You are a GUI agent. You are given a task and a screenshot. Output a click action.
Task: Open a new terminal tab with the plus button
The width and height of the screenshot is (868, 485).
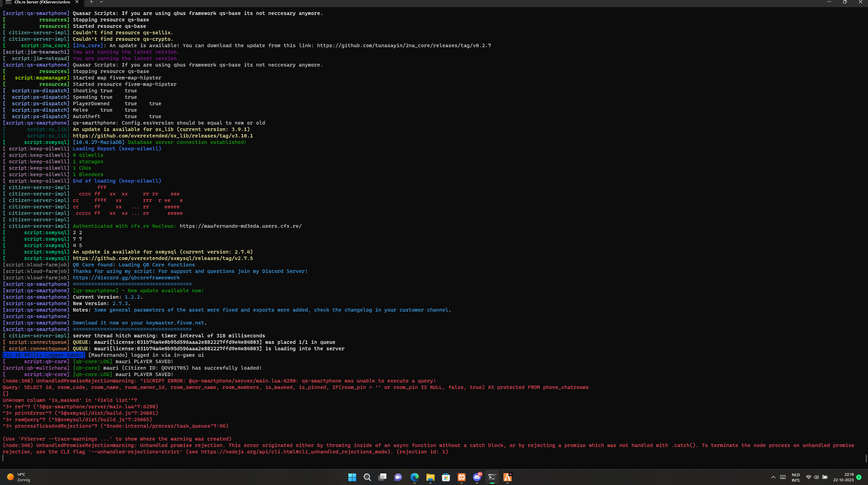(91, 2)
